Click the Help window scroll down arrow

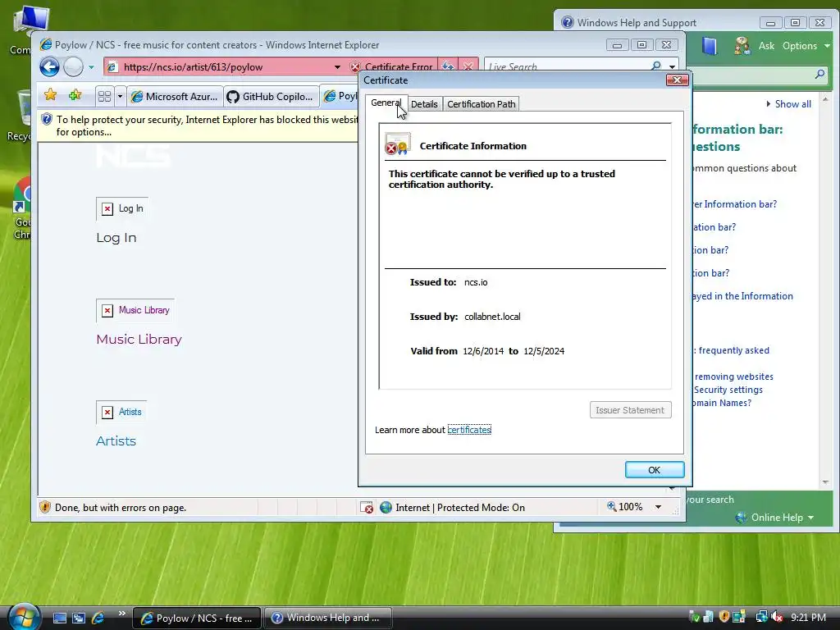point(825,482)
